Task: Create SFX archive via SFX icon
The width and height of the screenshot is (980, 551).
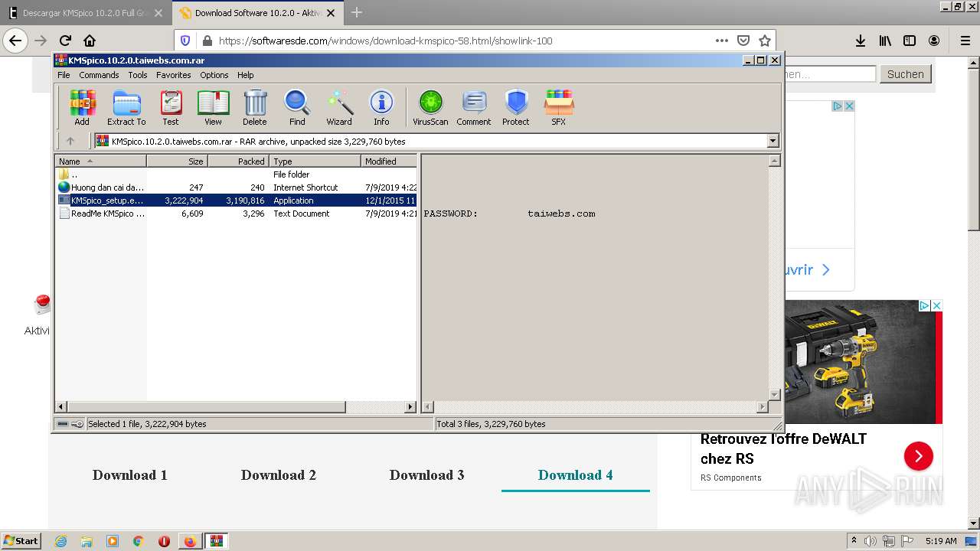Action: click(559, 107)
